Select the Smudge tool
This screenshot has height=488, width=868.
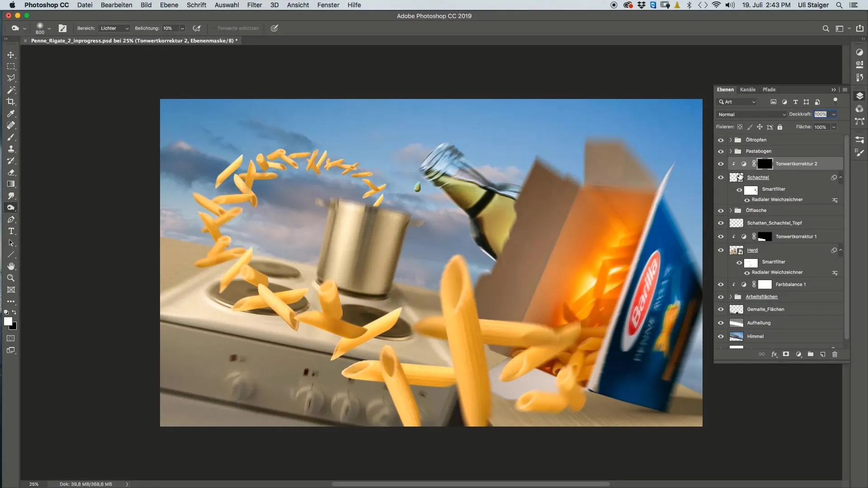pyautogui.click(x=11, y=196)
